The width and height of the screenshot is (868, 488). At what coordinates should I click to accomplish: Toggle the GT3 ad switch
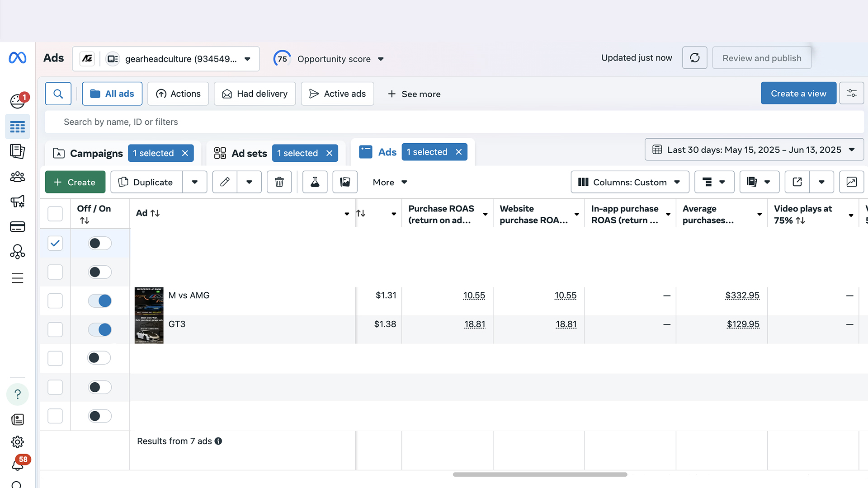click(100, 330)
